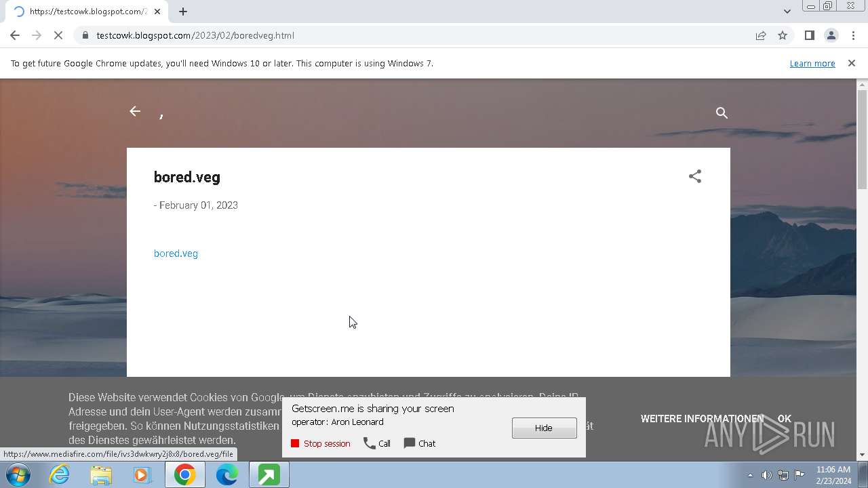
Task: Open site info via lock icon
Action: click(85, 35)
